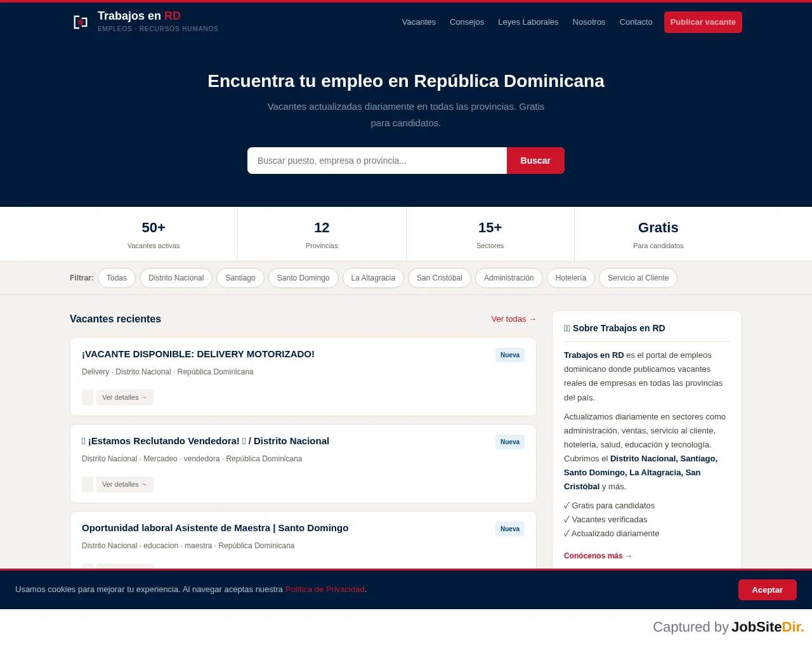Open the Consejos nav link
812x646 pixels.
point(467,22)
